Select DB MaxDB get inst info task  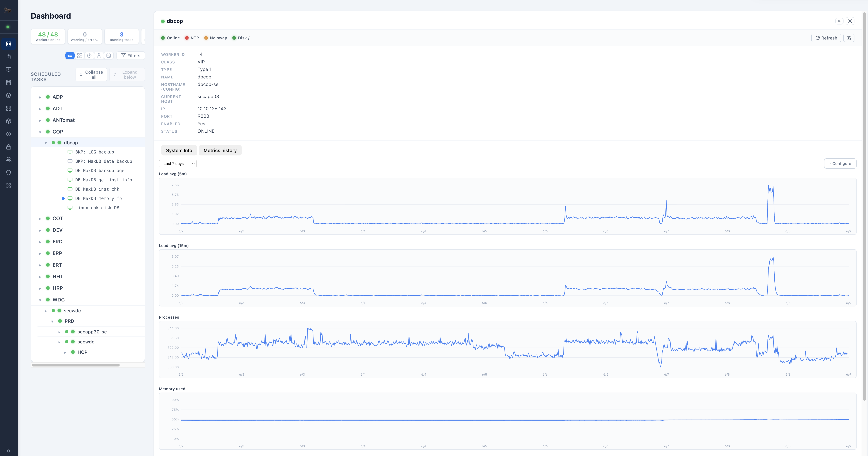[x=103, y=180]
